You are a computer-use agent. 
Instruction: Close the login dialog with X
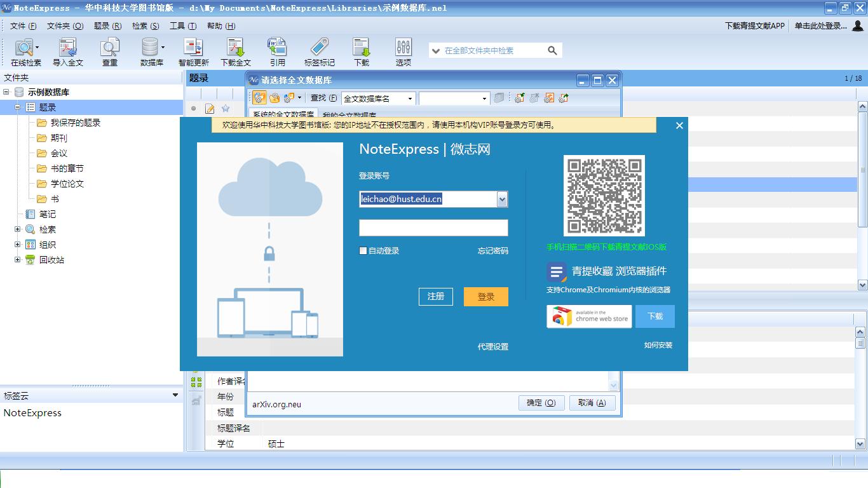tap(679, 125)
